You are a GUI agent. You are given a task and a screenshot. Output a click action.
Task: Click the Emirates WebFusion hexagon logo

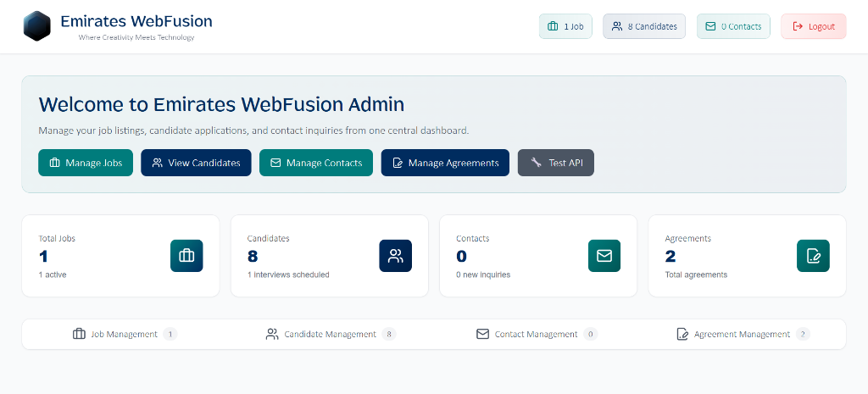(x=36, y=26)
